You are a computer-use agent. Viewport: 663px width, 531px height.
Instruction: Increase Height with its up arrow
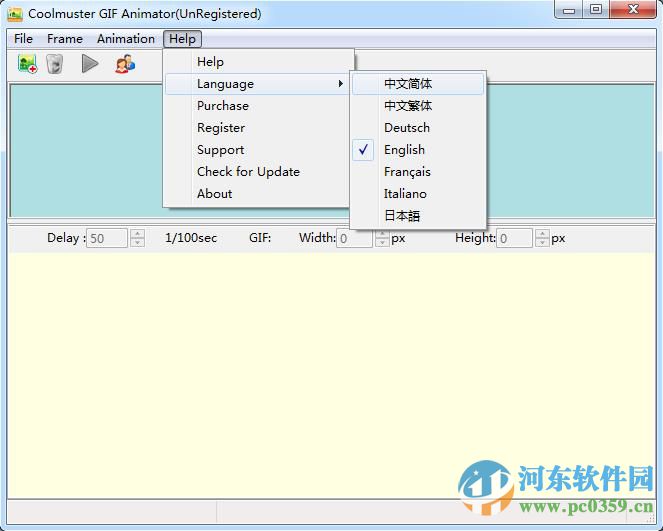coord(542,233)
